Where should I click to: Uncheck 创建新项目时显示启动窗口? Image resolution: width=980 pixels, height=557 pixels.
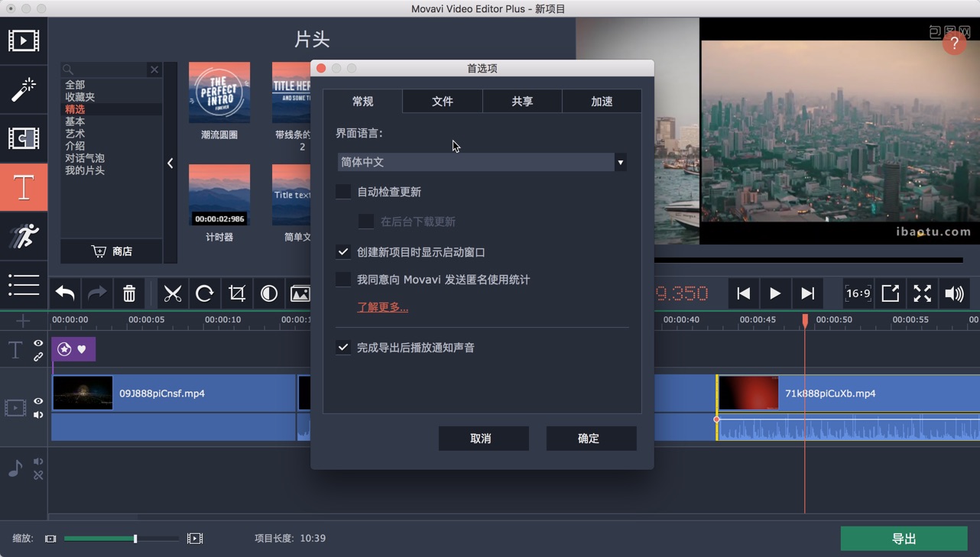click(343, 251)
